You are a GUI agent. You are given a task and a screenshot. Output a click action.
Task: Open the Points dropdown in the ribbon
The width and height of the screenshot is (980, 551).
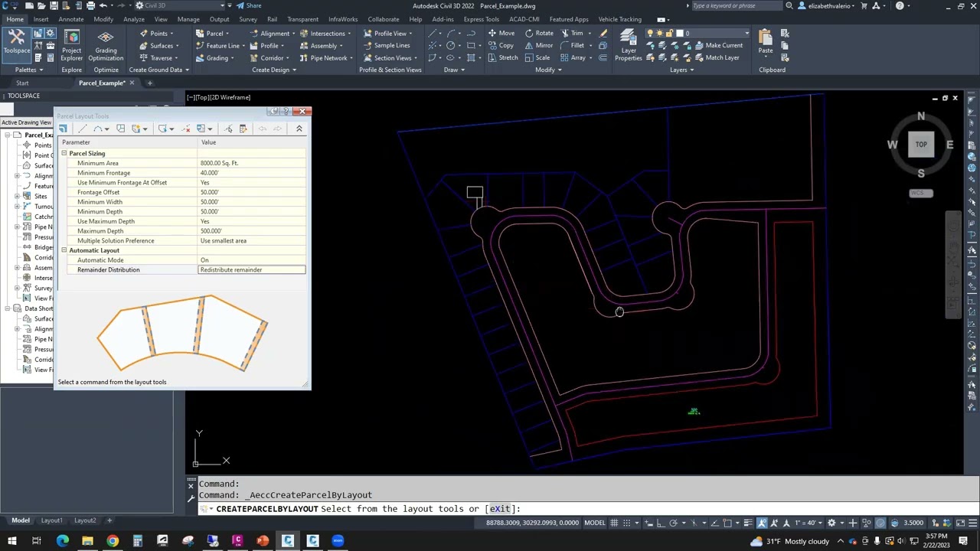pos(158,33)
